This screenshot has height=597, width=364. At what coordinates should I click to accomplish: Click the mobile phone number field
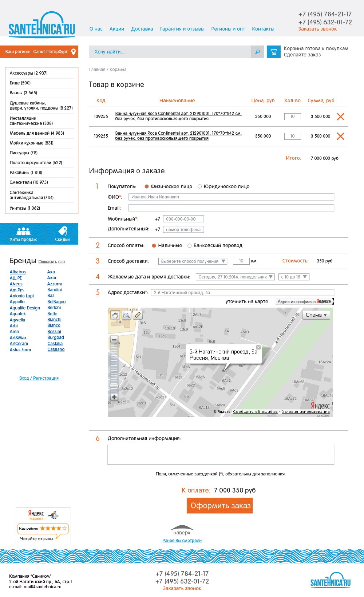tap(183, 219)
